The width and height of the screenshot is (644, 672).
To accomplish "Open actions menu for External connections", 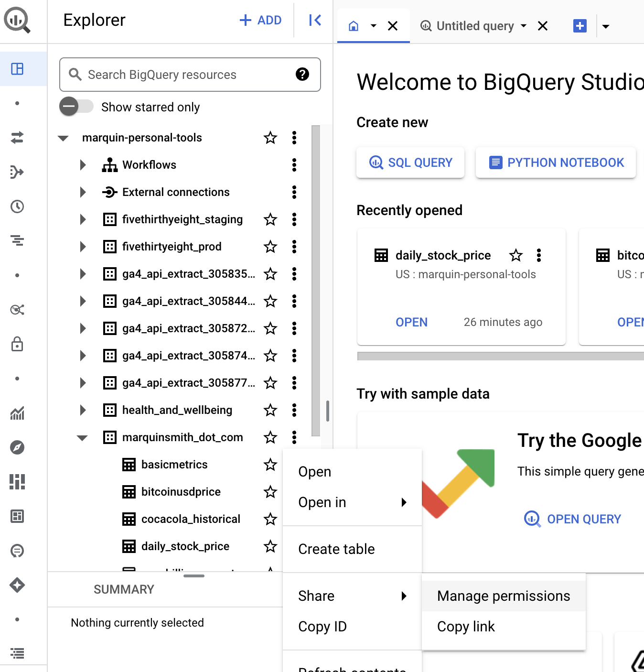I will [x=294, y=192].
